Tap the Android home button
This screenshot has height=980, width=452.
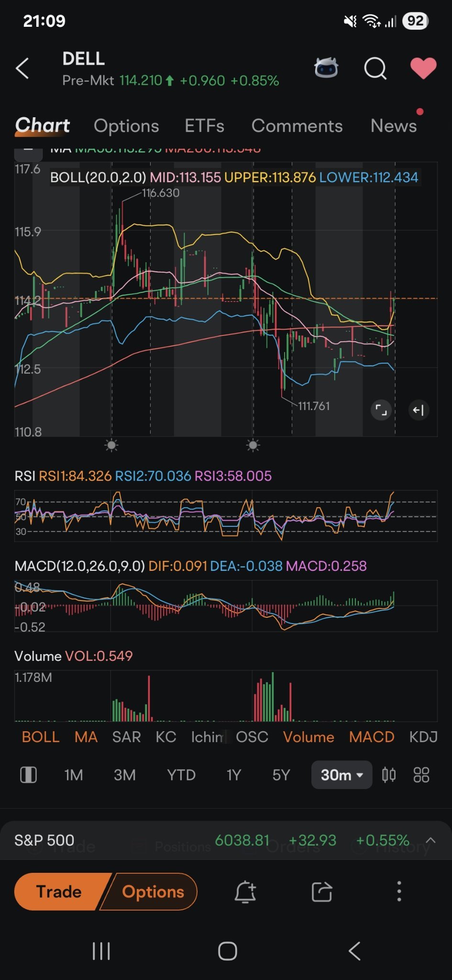pos(227,951)
